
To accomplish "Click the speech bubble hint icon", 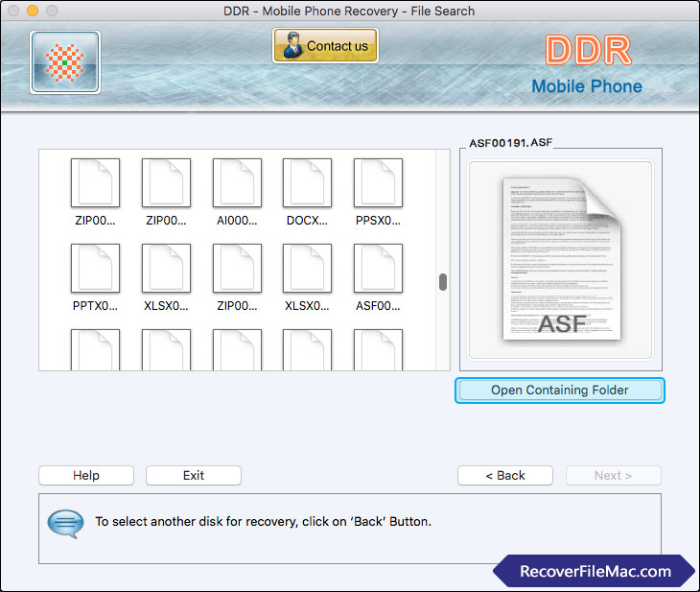I will [x=65, y=523].
